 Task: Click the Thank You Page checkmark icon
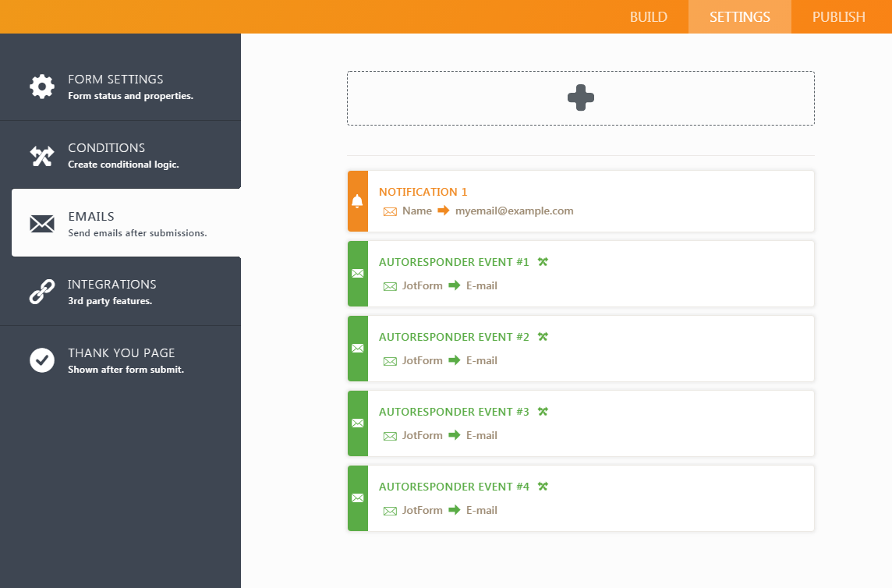[42, 360]
